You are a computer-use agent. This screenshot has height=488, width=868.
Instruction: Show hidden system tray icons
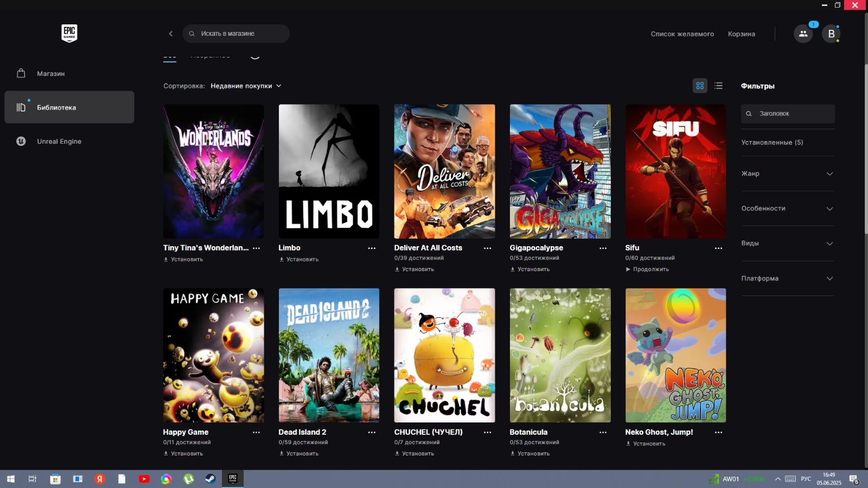(x=777, y=479)
